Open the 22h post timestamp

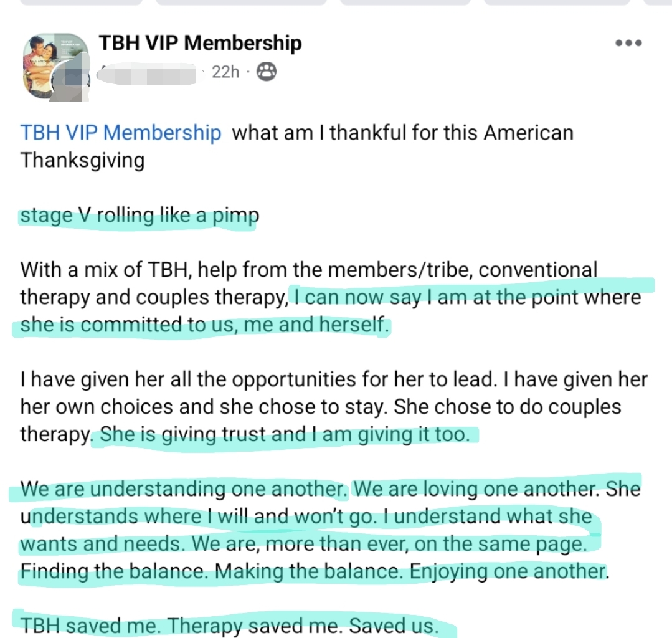click(225, 72)
